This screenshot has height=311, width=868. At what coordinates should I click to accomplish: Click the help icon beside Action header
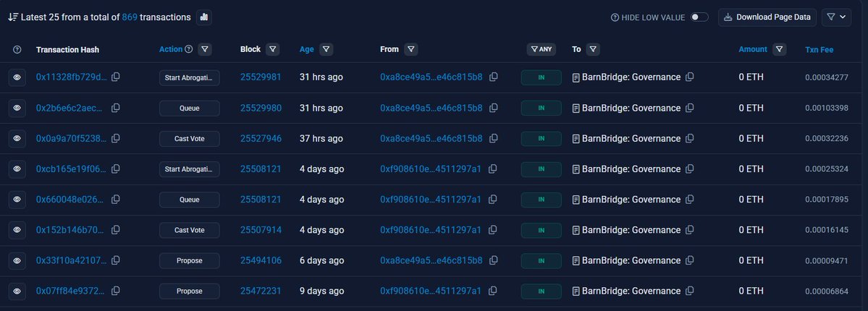pos(189,49)
